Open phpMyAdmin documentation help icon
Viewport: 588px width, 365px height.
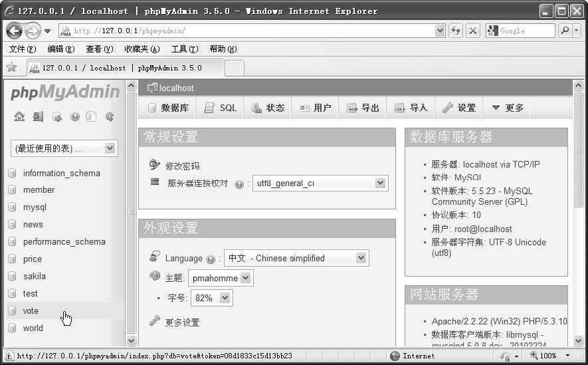75,116
